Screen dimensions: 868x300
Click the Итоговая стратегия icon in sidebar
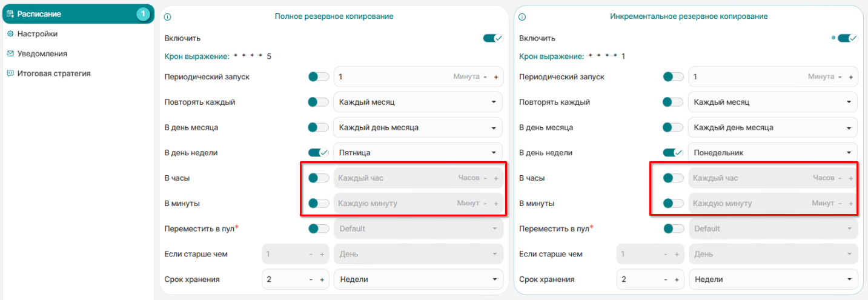point(10,73)
